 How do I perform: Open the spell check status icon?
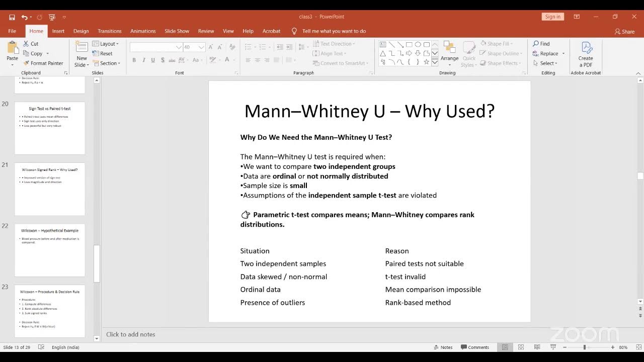coord(41,347)
